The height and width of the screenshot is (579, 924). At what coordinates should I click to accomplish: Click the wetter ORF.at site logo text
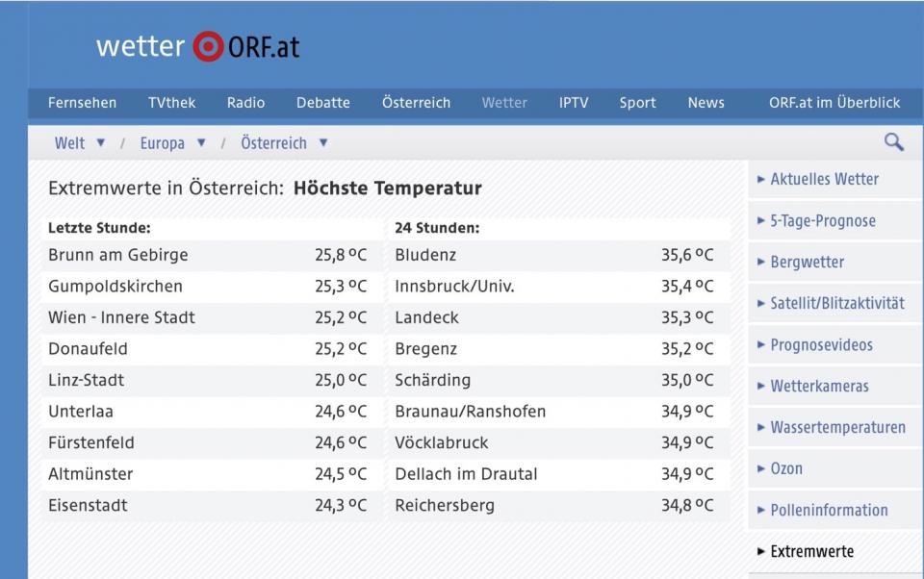coord(197,46)
